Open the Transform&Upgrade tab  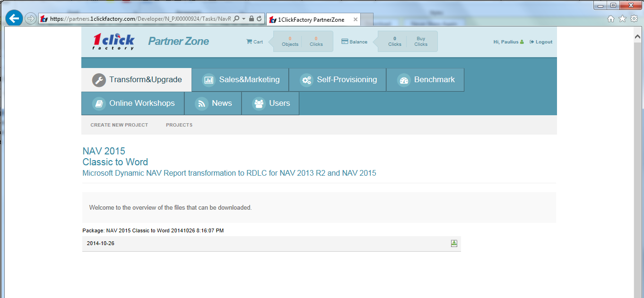pos(137,80)
